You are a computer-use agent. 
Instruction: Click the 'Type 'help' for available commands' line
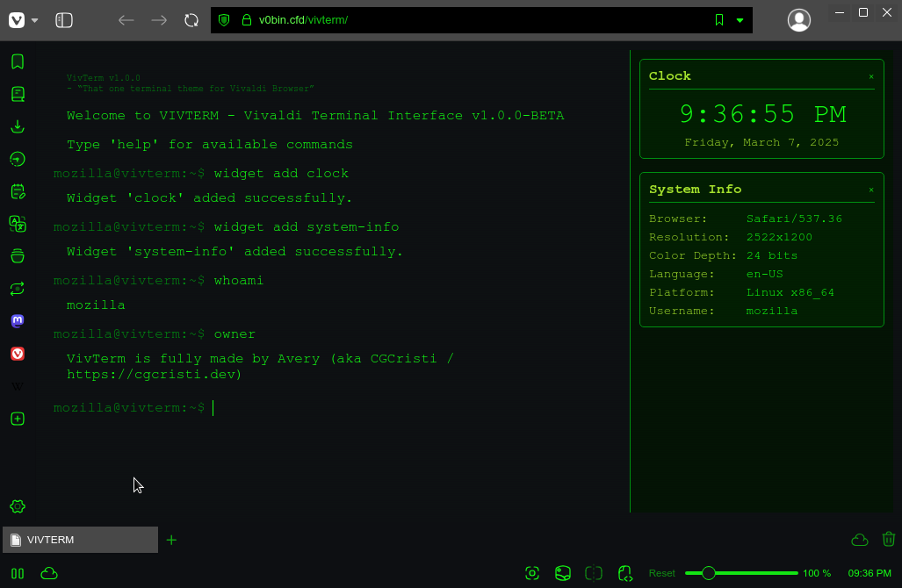coord(210,145)
